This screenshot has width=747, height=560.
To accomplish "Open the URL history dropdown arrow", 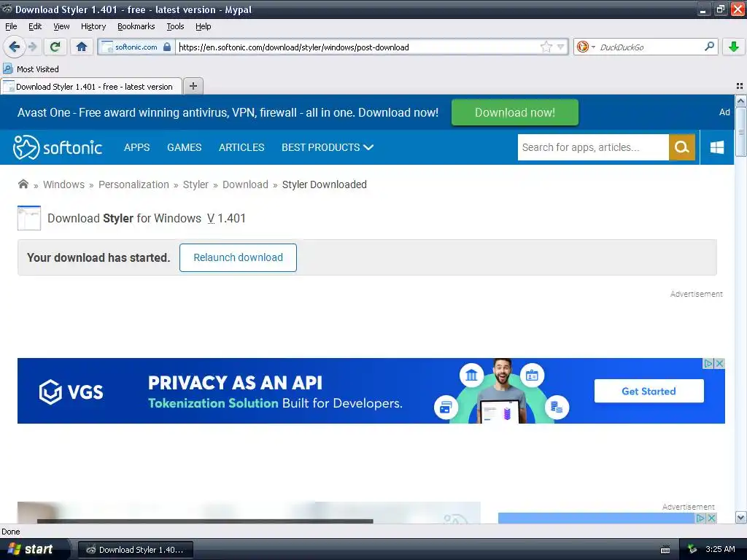I will point(561,47).
